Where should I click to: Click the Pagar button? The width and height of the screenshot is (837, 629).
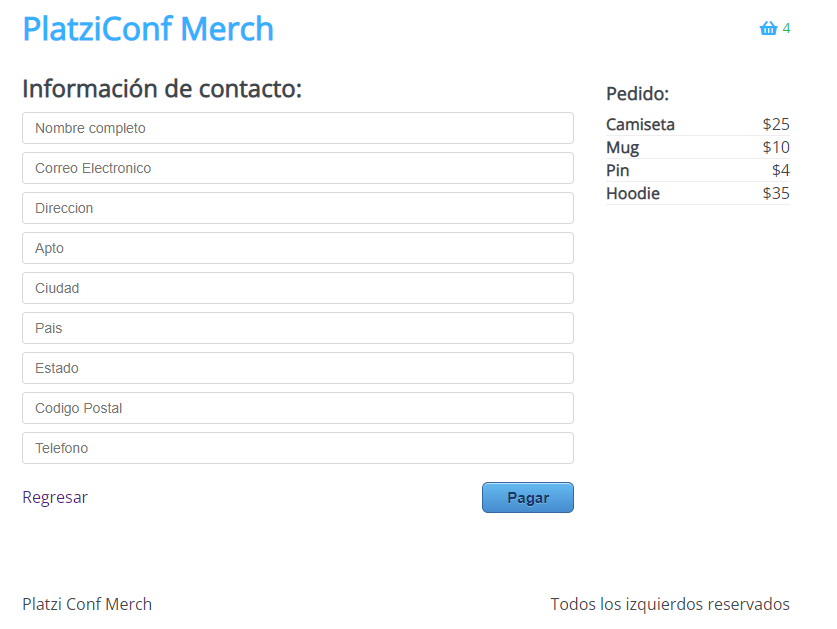(527, 497)
